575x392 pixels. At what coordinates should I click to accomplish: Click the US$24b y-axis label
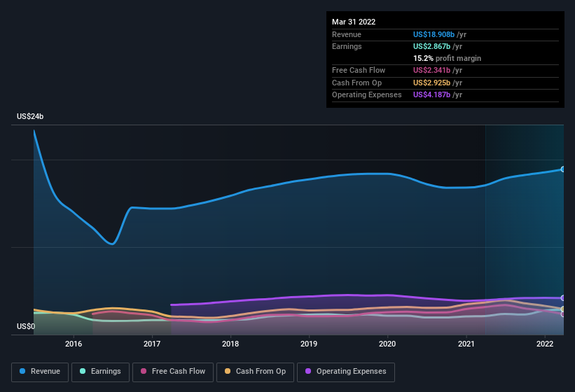point(30,116)
